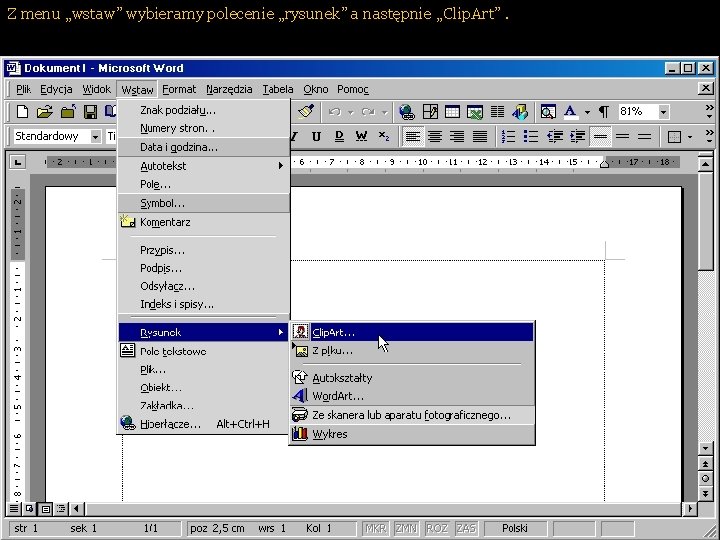This screenshot has width=720, height=540.
Task: Toggle subscript x₂ button
Action: coord(384,136)
